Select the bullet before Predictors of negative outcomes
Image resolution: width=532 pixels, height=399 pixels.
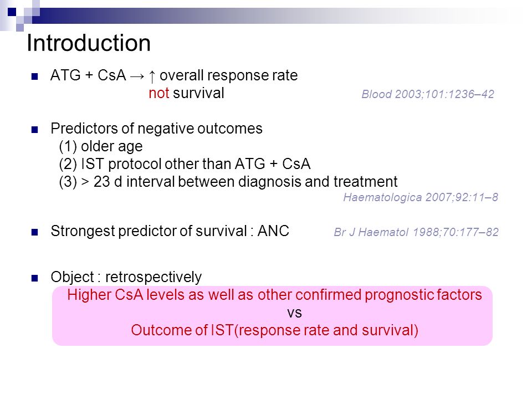coord(34,130)
